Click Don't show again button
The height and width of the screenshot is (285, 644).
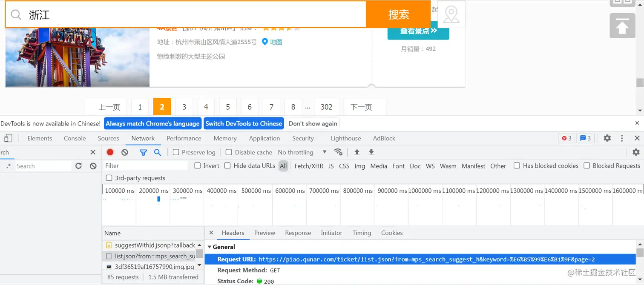point(313,123)
